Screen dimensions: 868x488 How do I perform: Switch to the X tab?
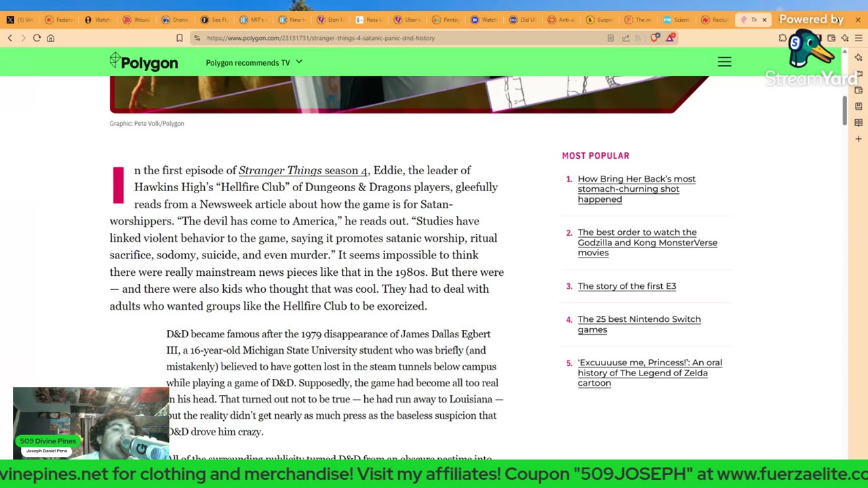click(18, 20)
